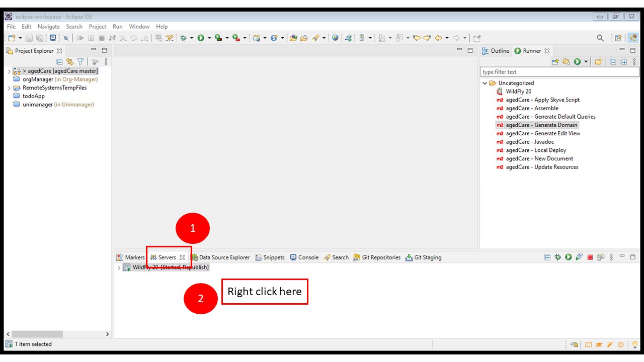Image resolution: width=644 pixels, height=362 pixels.
Task: Click the External Tools run icon
Action: (236, 38)
